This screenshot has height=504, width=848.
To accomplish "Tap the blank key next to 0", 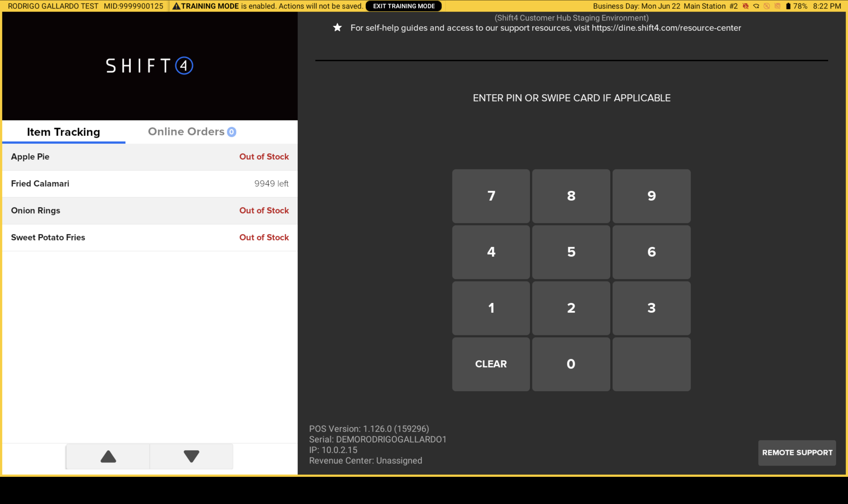I will [651, 364].
